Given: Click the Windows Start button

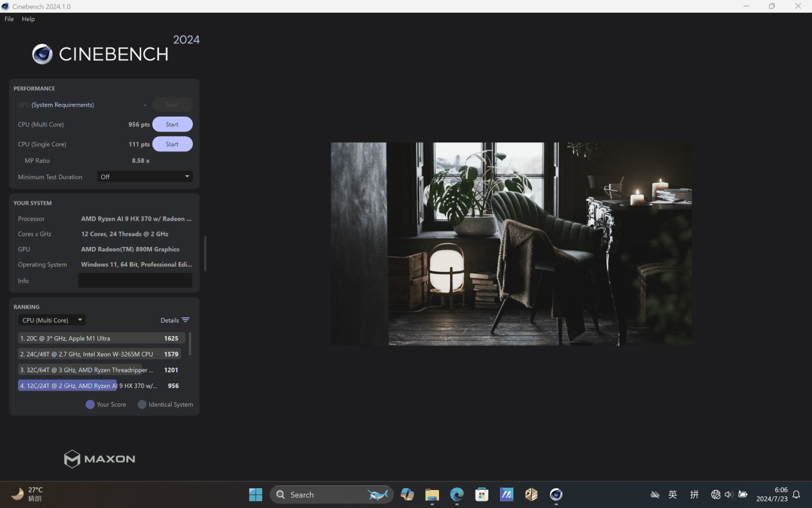Looking at the screenshot, I should pyautogui.click(x=256, y=495).
